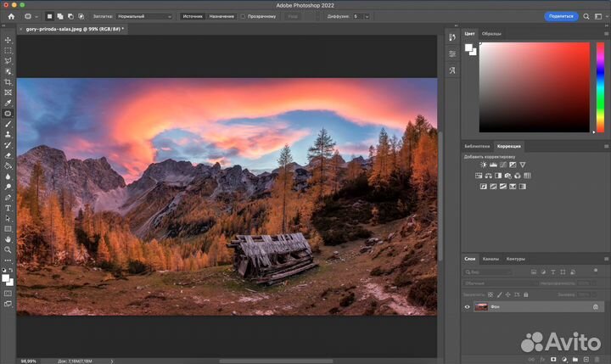This screenshot has width=611, height=364.
Task: Select the gory-priroda-salas.jpeg document tab
Action: (73, 29)
